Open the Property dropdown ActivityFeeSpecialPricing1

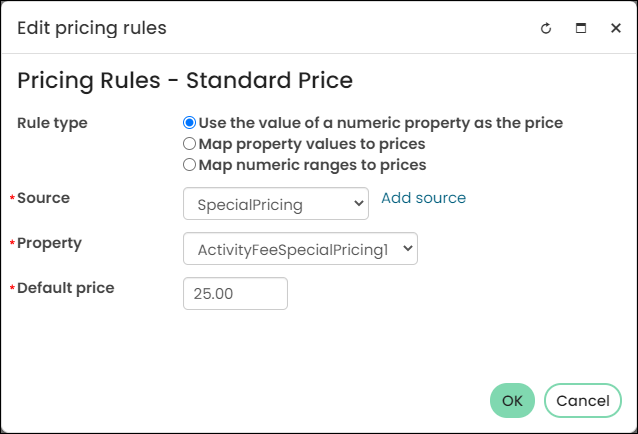click(x=300, y=249)
